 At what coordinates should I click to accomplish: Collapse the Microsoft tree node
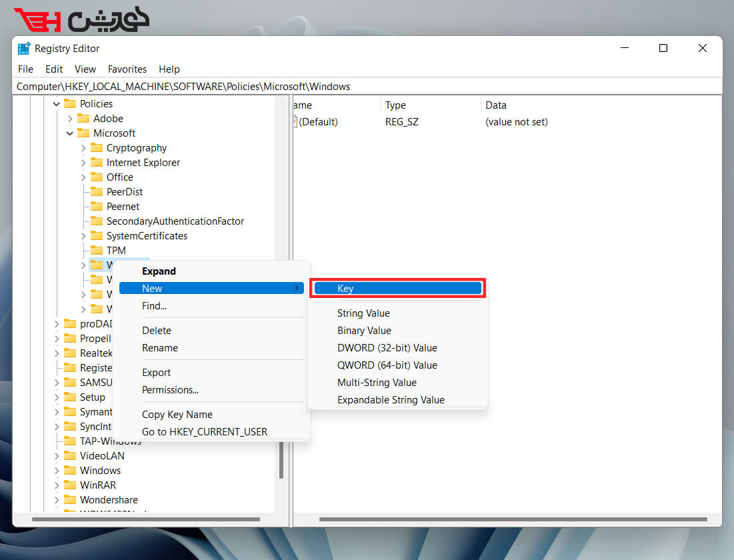(x=70, y=133)
